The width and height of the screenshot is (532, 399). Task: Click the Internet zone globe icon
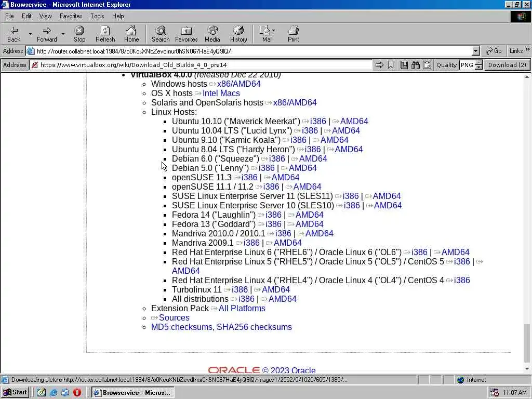460,380
